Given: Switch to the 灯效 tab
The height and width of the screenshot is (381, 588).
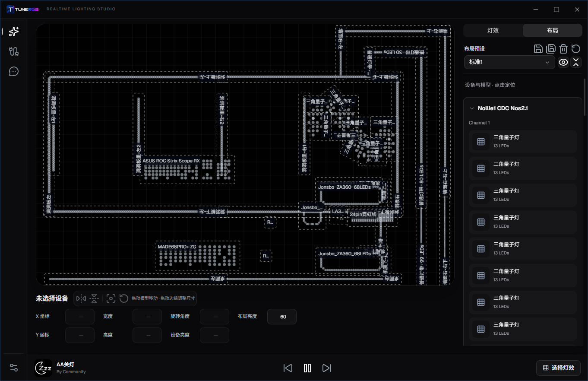Looking at the screenshot, I should coord(493,31).
